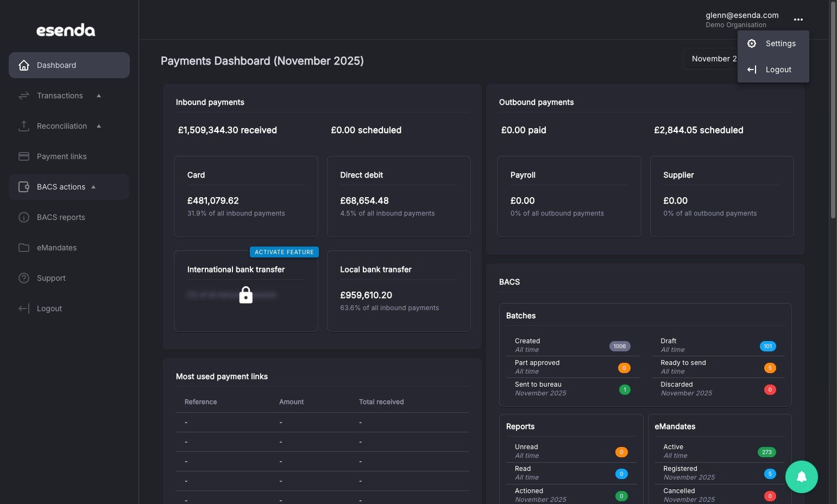This screenshot has height=504, width=837.
Task: Expand the Transactions sidebar section
Action: tap(99, 96)
